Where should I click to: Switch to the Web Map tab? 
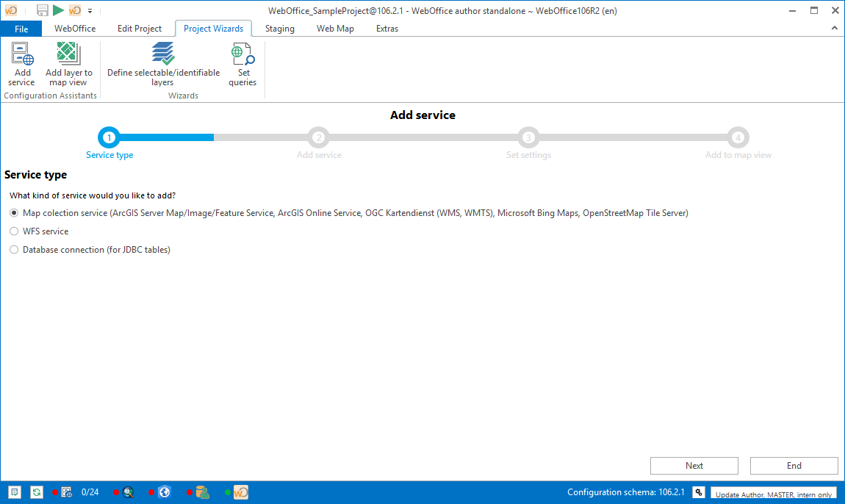pyautogui.click(x=335, y=29)
